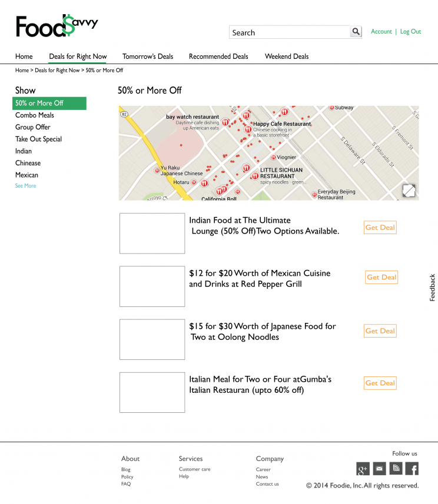Screen dimensions: 438x504
Task: Open the email envelope icon in footer
Action: tap(380, 469)
